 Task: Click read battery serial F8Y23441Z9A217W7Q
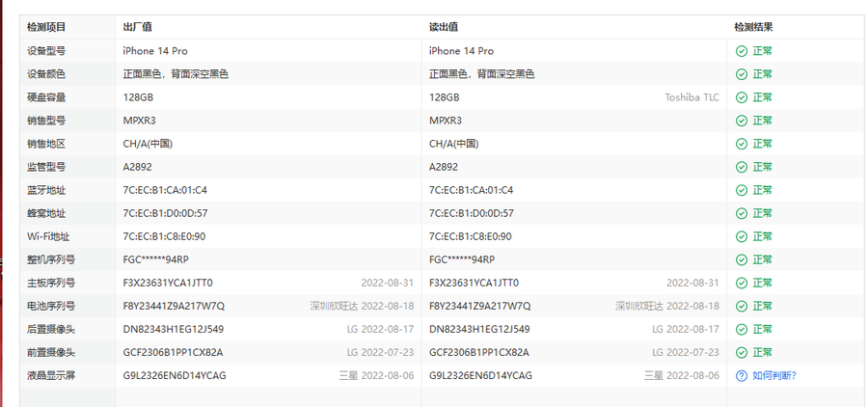[x=480, y=307]
